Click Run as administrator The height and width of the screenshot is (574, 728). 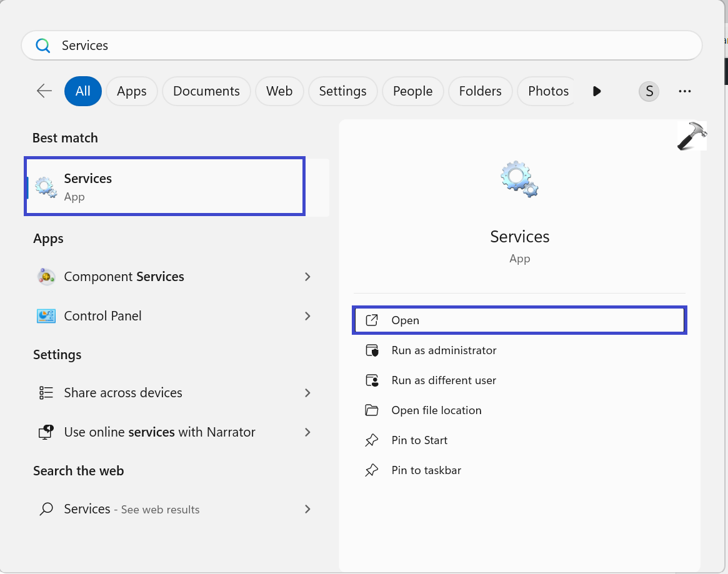444,350
